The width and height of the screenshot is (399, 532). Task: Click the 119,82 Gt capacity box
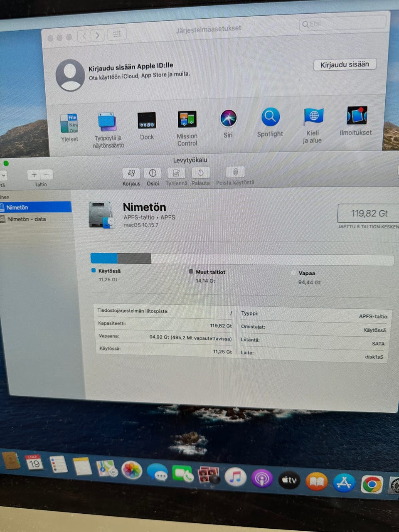[368, 213]
